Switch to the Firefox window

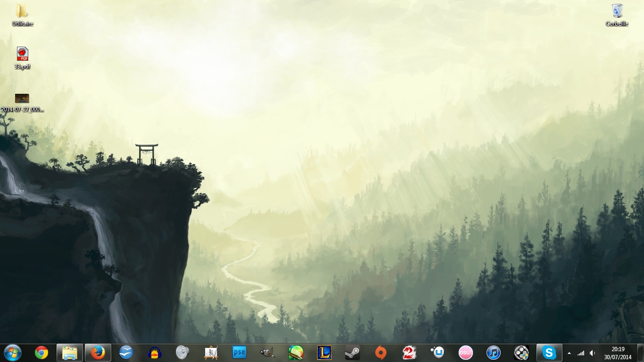coord(98,353)
